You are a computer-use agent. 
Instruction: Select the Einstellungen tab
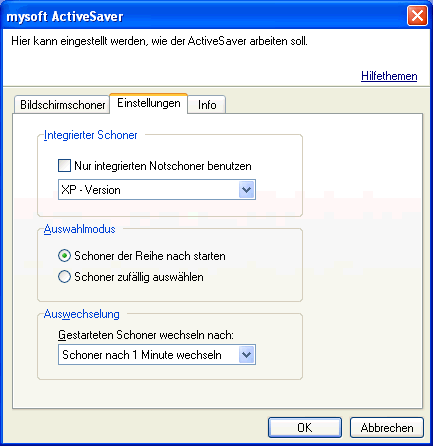click(x=149, y=103)
